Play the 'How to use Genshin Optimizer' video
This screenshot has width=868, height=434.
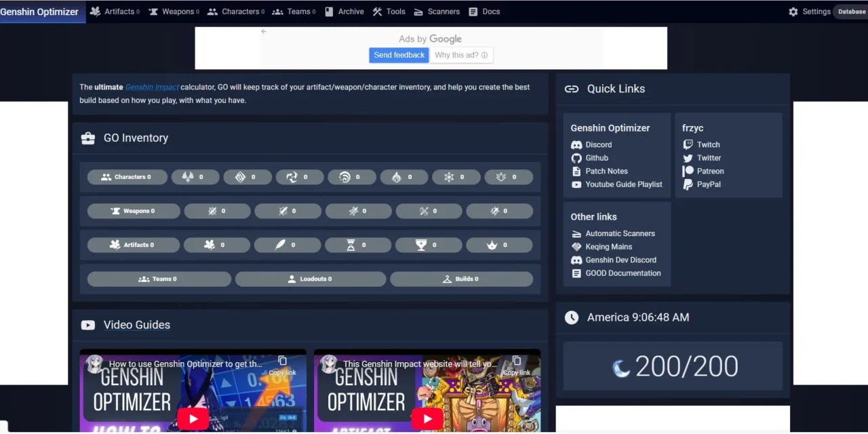coord(193,418)
